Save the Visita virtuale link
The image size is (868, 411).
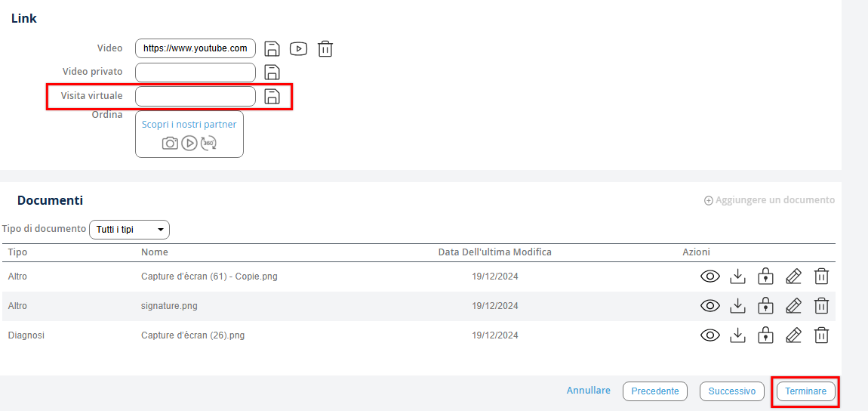tap(272, 96)
